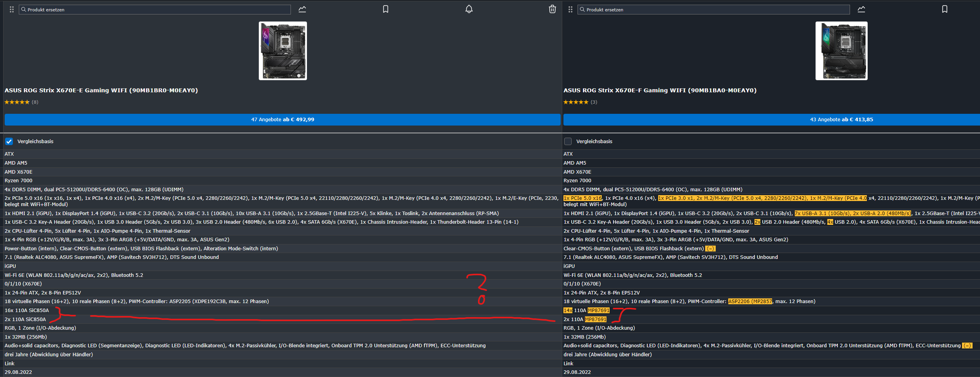The height and width of the screenshot is (377, 980).
Task: Check Vergleichsbasis for X670E-F board
Action: point(568,141)
